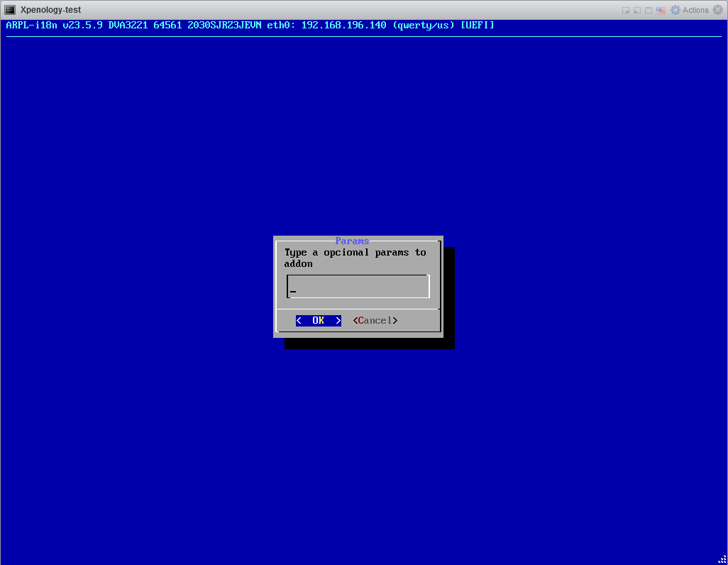Click the ARPL-i18n v23.5.9 header text
Viewport: 728px width, 565px height.
(x=54, y=26)
